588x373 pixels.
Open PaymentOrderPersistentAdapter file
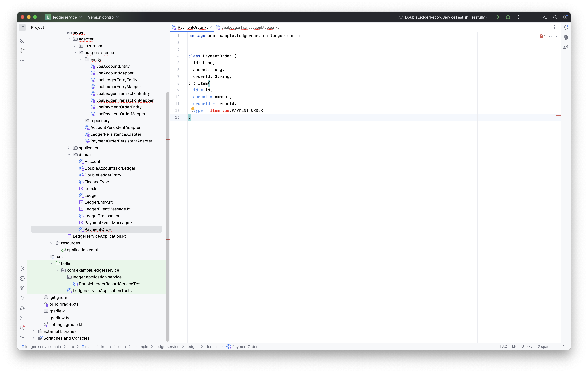click(x=121, y=141)
